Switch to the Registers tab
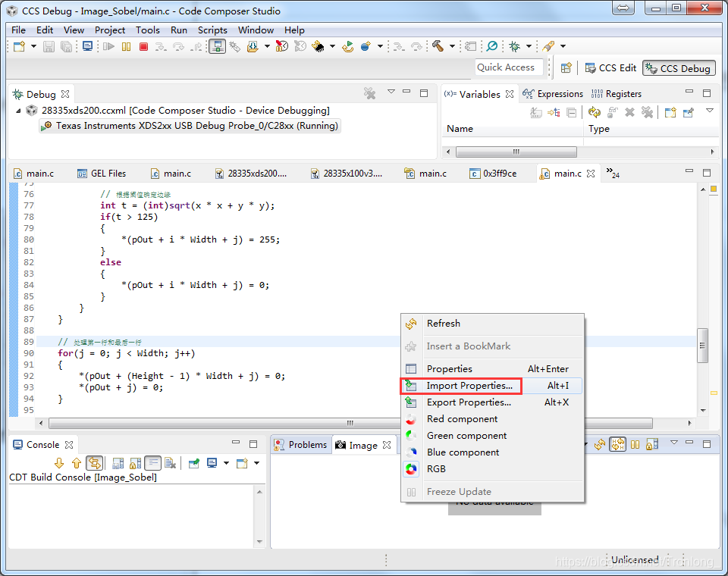Image resolution: width=728 pixels, height=576 pixels. (617, 94)
